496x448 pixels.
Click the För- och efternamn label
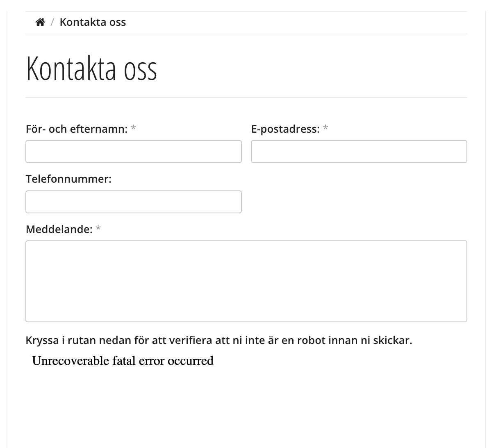point(77,129)
